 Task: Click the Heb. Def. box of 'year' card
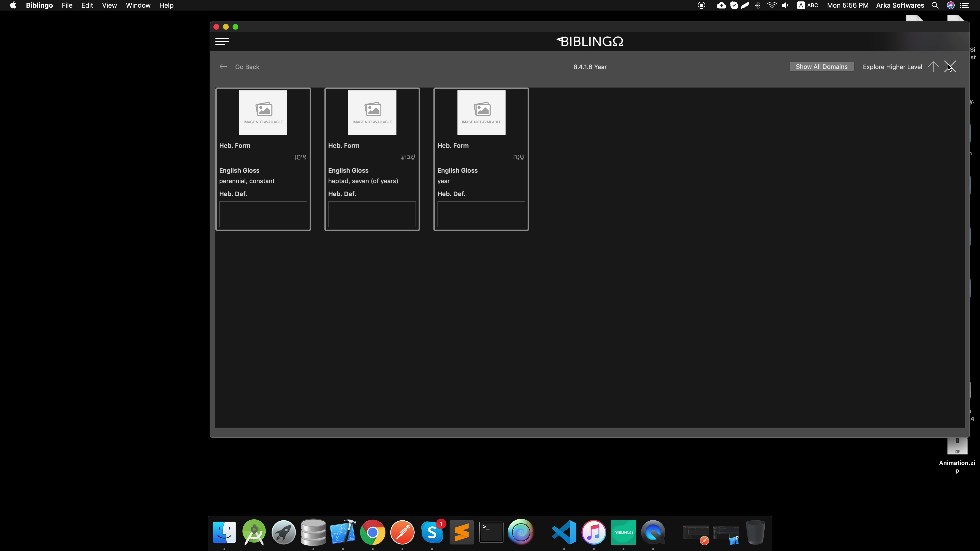coord(481,214)
